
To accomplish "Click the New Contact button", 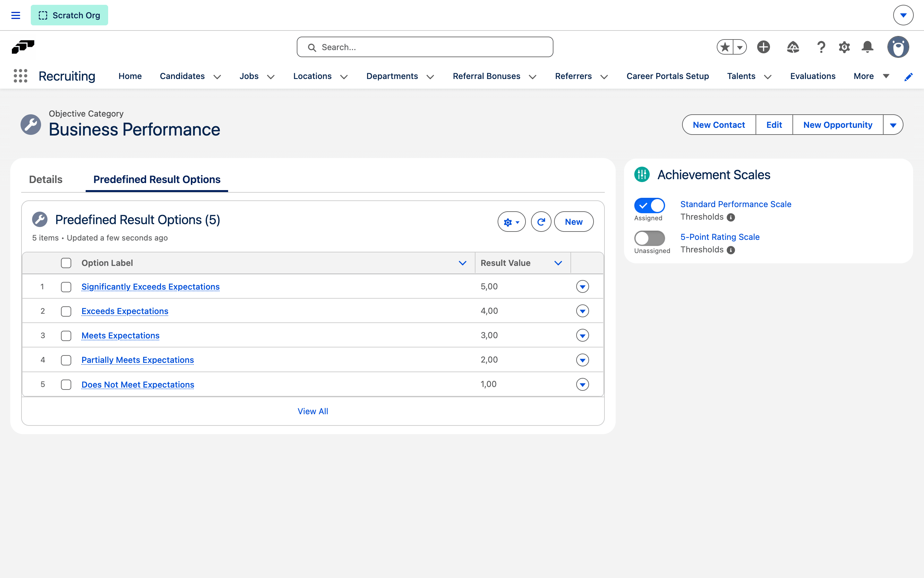I will (719, 125).
